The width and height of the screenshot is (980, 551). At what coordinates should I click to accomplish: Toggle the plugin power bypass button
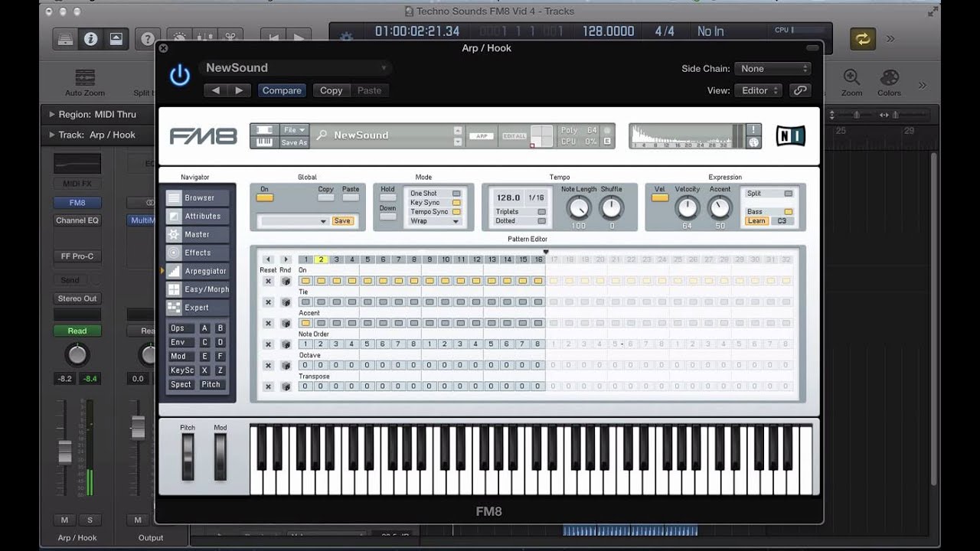pos(180,75)
